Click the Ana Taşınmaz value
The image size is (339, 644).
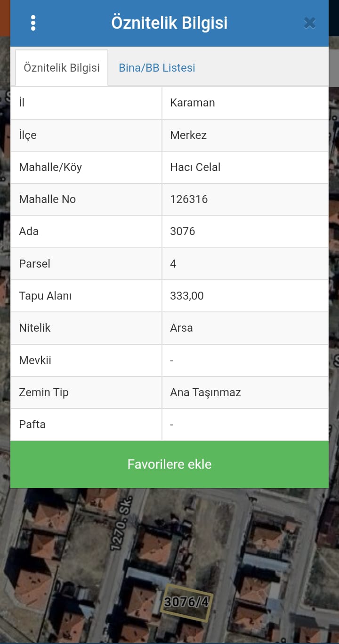(x=205, y=392)
